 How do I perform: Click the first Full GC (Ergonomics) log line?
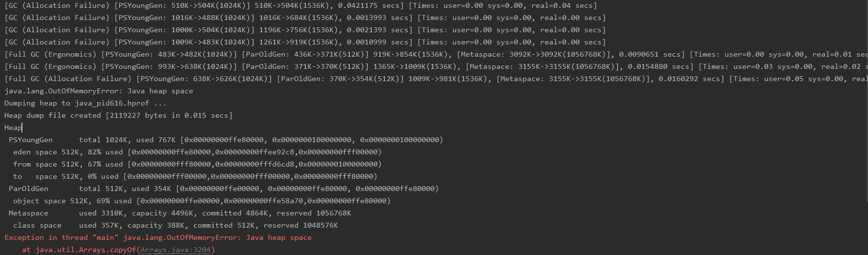pyautogui.click(x=436, y=54)
